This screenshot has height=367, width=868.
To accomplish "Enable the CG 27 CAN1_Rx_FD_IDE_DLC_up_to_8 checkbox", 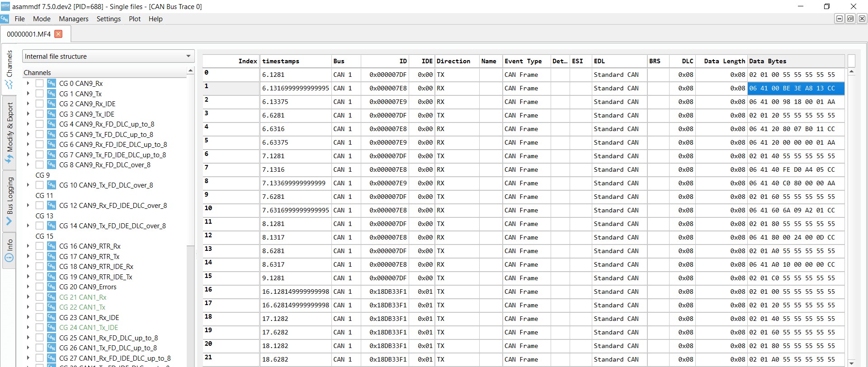I will tap(40, 358).
